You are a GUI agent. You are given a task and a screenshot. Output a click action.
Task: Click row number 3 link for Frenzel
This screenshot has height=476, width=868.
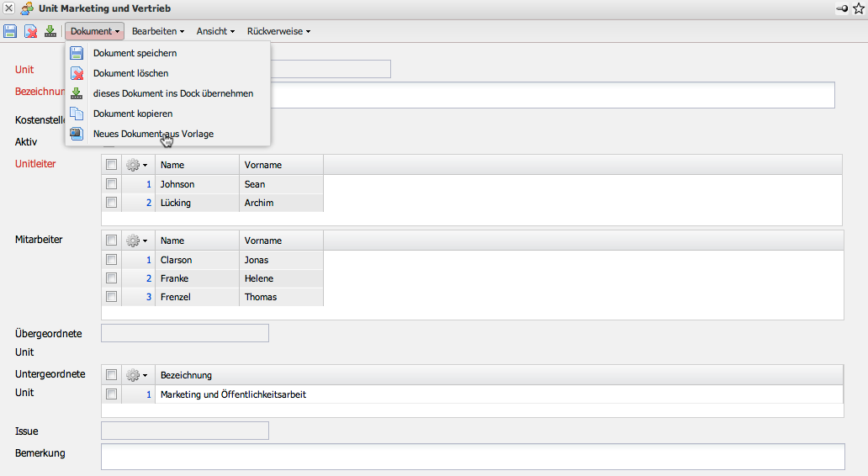(x=149, y=297)
